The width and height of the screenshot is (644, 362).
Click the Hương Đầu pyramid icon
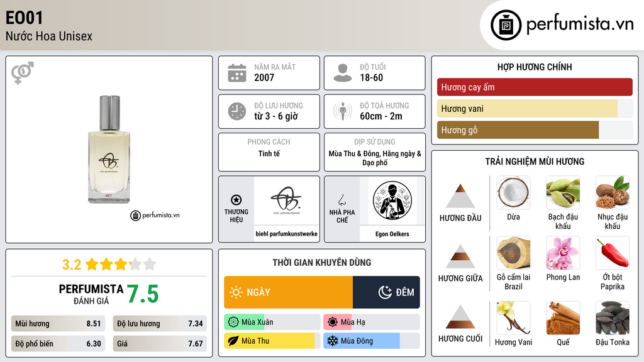pyautogui.click(x=460, y=196)
